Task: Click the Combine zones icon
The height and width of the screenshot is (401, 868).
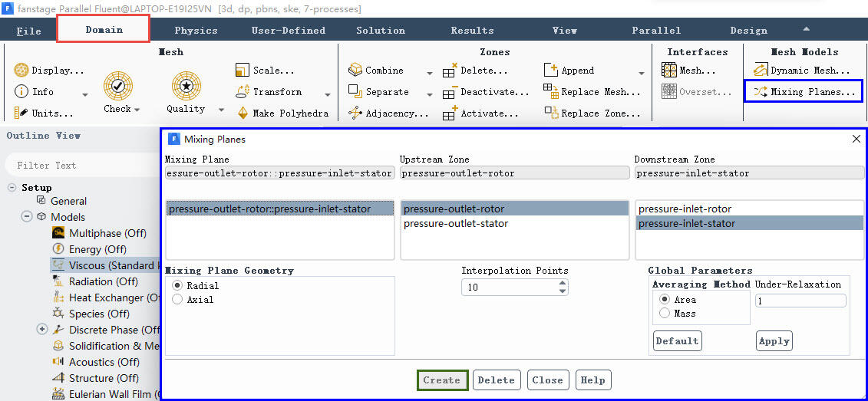Action: click(x=355, y=71)
